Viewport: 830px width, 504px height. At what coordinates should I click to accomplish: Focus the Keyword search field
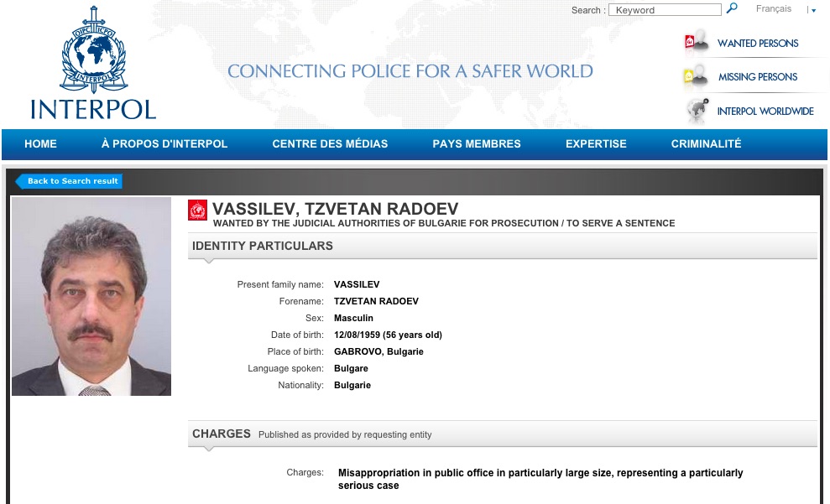click(665, 9)
